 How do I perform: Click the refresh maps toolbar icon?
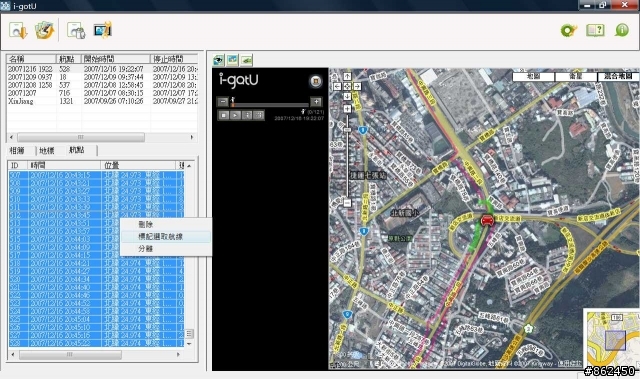[x=44, y=31]
